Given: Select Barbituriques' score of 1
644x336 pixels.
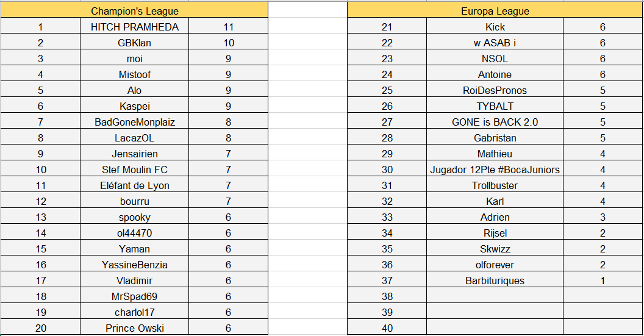Looking at the screenshot, I should click(x=602, y=281).
